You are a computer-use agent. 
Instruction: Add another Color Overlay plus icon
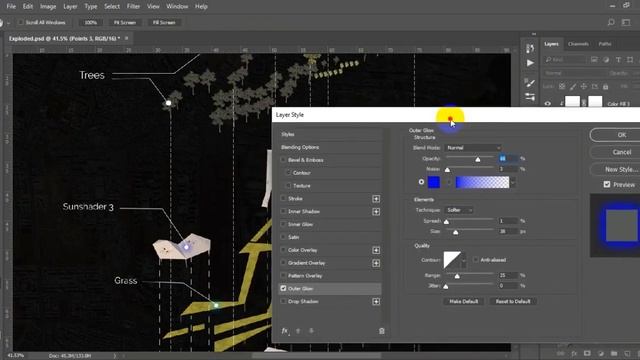pyautogui.click(x=376, y=250)
